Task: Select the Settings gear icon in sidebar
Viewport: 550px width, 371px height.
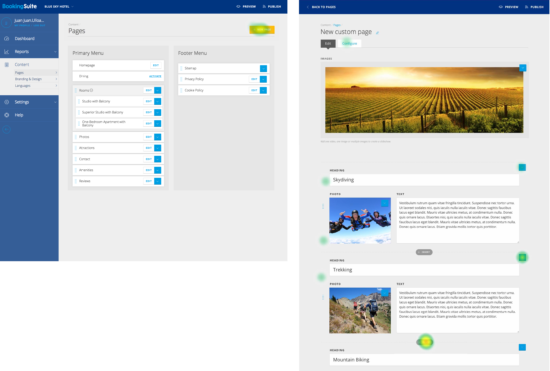Action: [6, 102]
